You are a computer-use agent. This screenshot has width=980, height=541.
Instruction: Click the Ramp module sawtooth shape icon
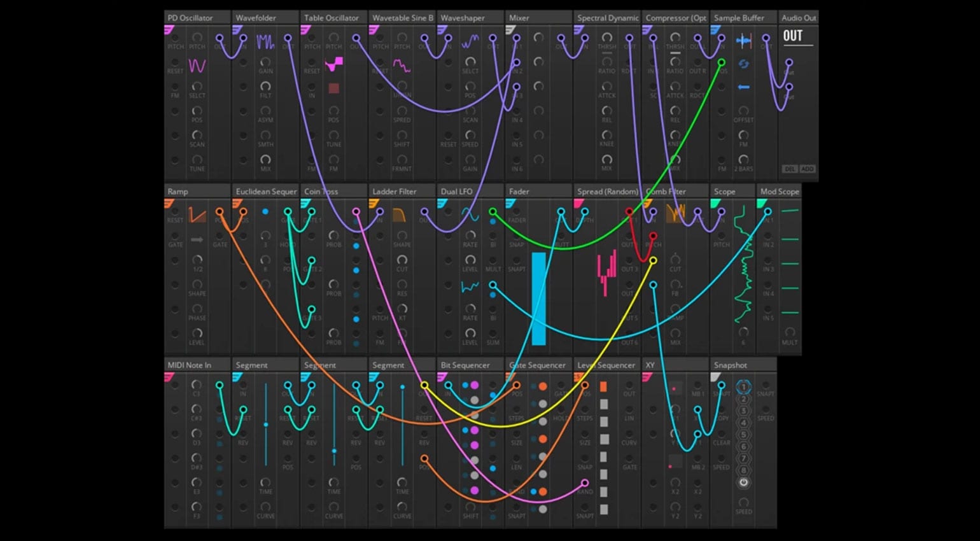(197, 216)
